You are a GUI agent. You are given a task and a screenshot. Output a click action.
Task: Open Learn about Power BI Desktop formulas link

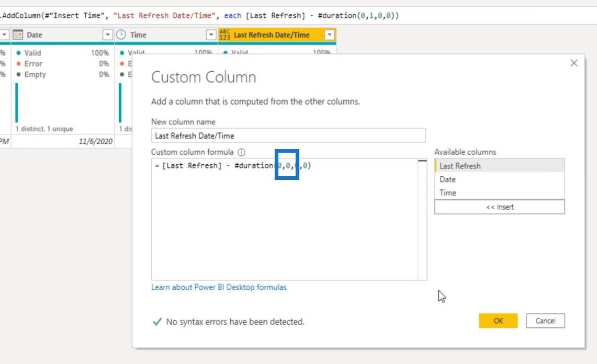tap(219, 287)
